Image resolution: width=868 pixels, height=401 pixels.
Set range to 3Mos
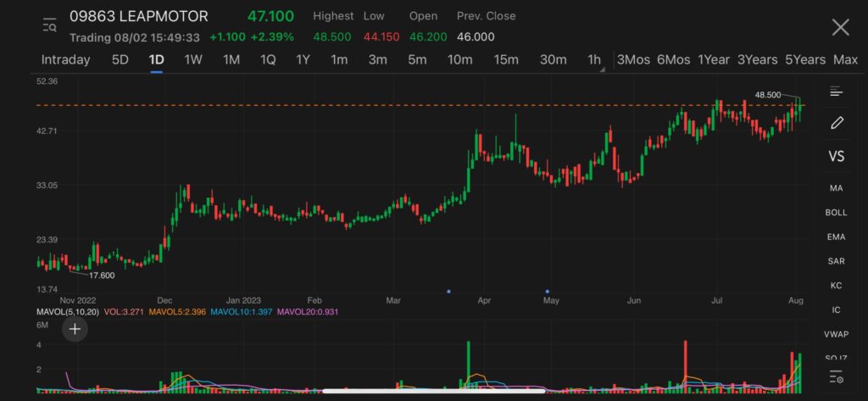633,60
